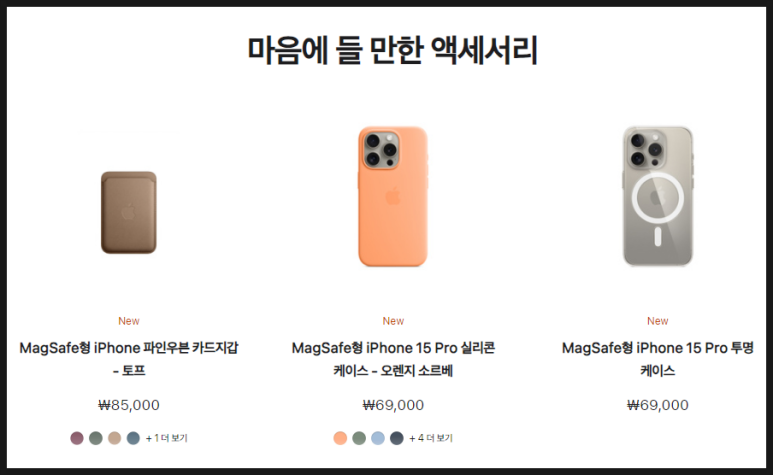The height and width of the screenshot is (475, 773).
Task: Expand '+ 1 더 보기' wallet colors
Action: (167, 438)
